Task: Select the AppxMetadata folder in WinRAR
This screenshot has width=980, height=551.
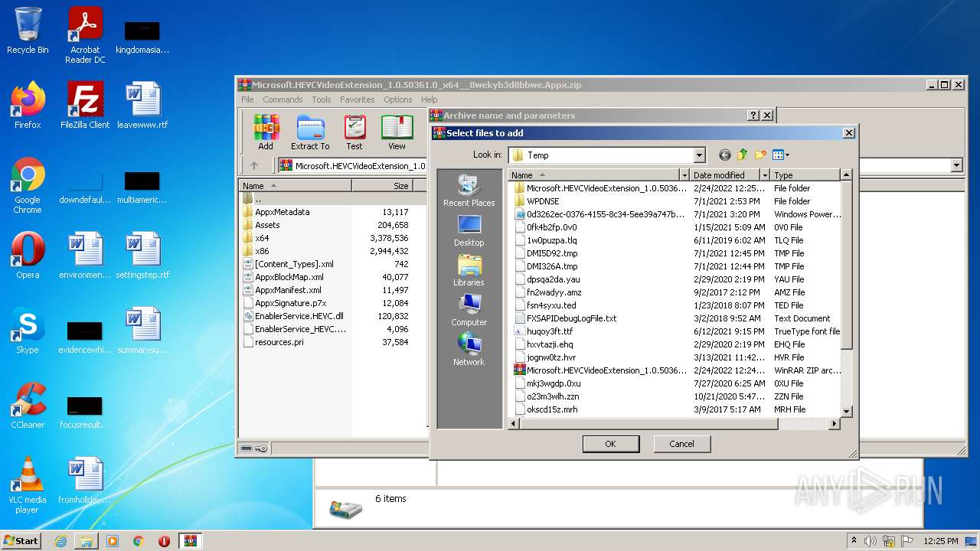Action: (282, 212)
